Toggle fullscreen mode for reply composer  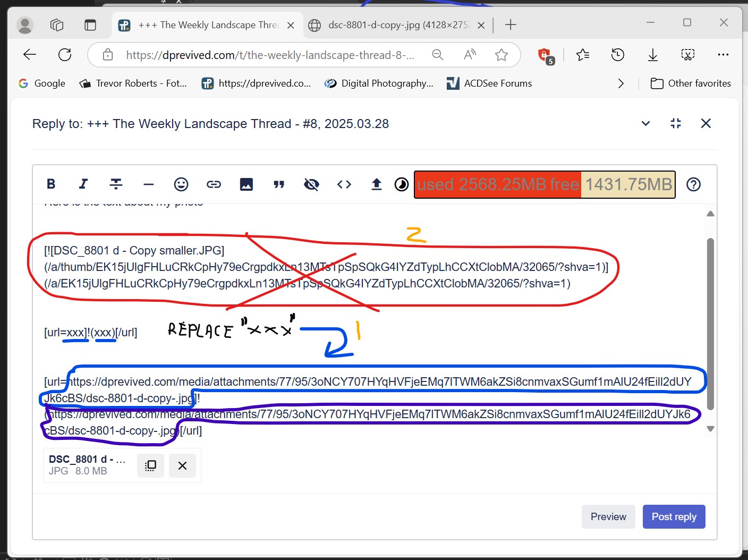676,123
